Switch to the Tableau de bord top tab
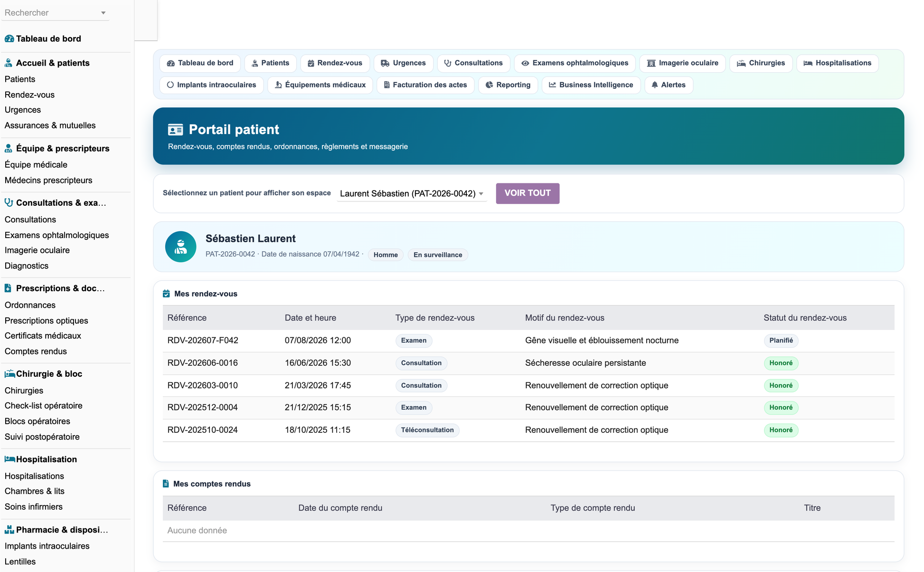Image resolution: width=924 pixels, height=572 pixels. 200,63
